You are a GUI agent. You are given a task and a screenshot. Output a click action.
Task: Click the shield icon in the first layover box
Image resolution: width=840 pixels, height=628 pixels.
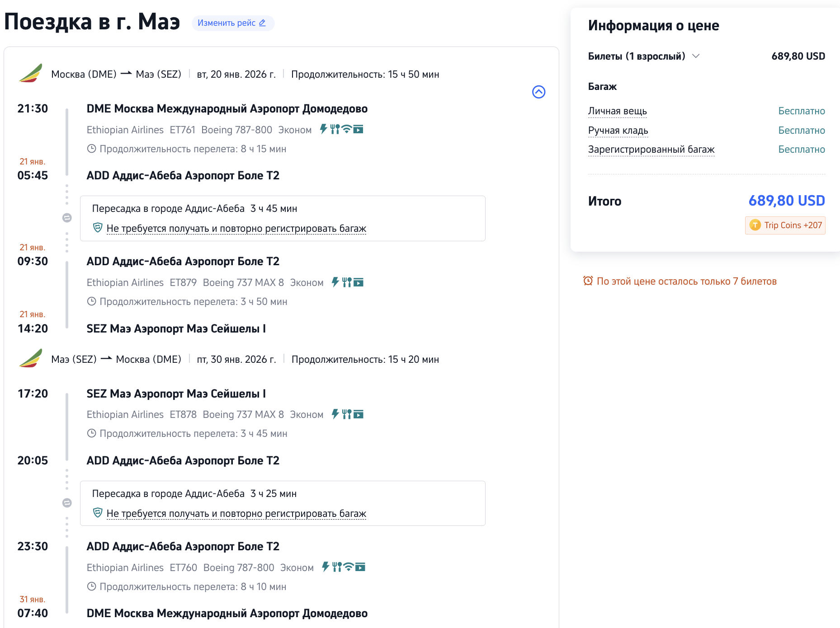coord(98,228)
